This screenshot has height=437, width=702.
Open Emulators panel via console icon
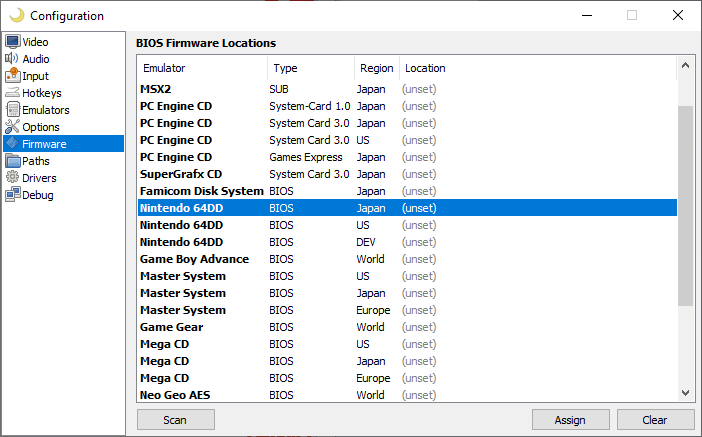(x=13, y=110)
